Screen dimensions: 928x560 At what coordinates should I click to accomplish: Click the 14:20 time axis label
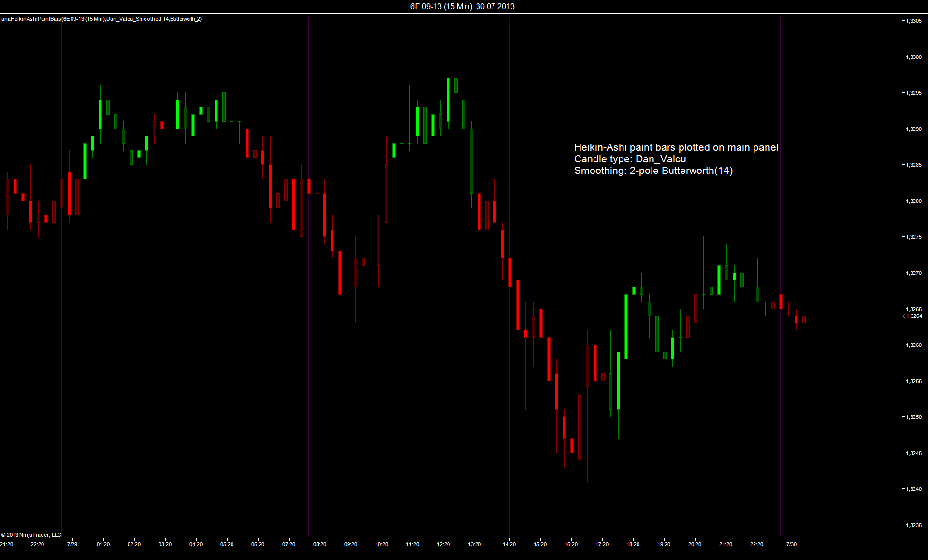[x=509, y=544]
